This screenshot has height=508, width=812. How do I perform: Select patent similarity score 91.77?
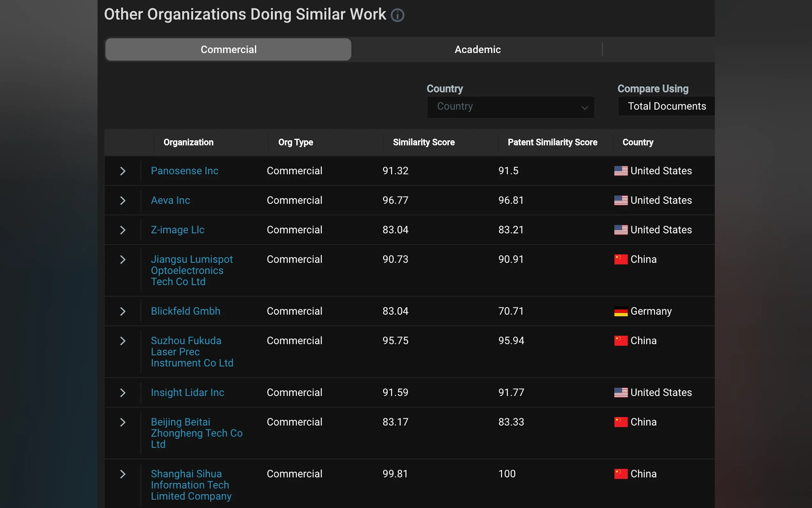(x=511, y=393)
